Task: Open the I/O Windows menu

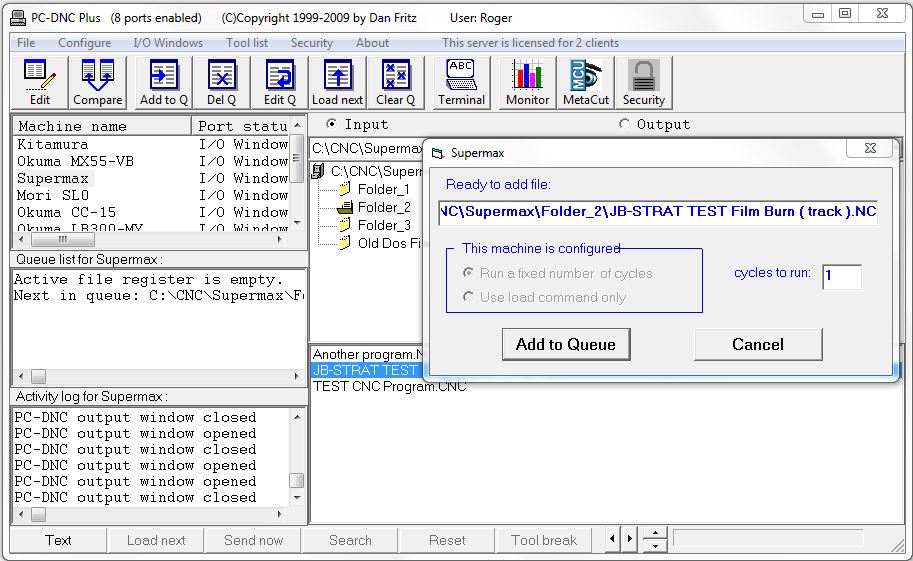Action: point(168,43)
